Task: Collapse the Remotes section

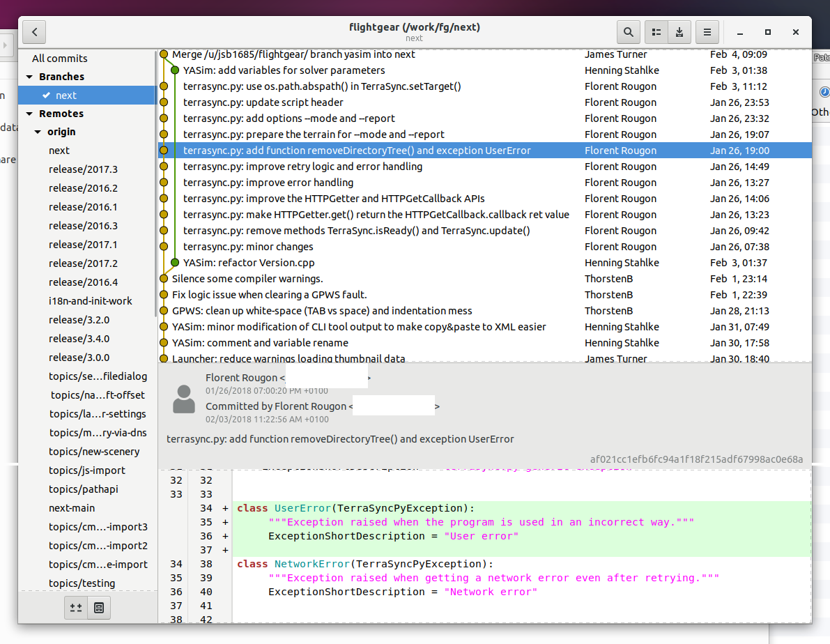Action: point(30,114)
